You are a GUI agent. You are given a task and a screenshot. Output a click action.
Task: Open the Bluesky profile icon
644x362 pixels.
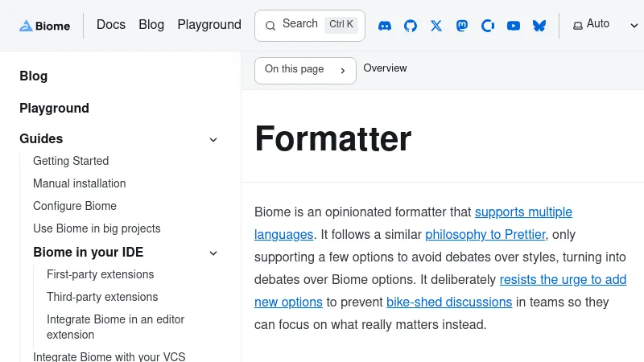(x=539, y=26)
